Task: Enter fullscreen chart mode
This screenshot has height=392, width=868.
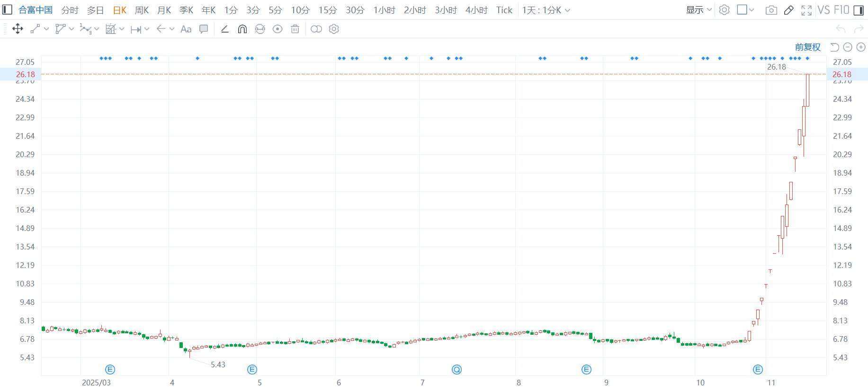Action: click(806, 10)
